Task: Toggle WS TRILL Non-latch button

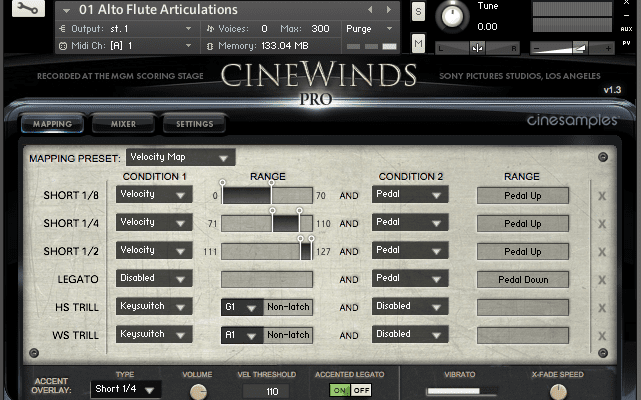Action: [288, 335]
